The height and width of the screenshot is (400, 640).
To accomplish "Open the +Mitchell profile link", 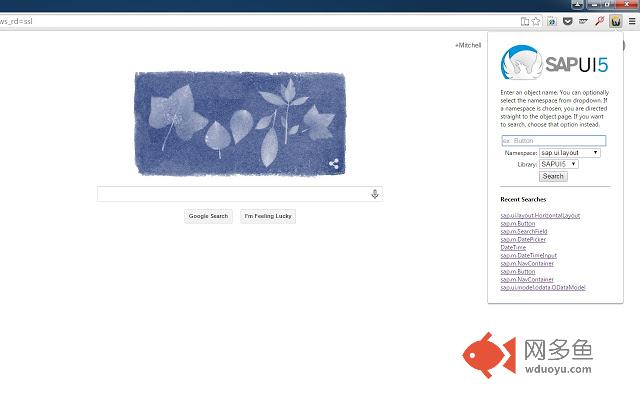I will tap(468, 45).
